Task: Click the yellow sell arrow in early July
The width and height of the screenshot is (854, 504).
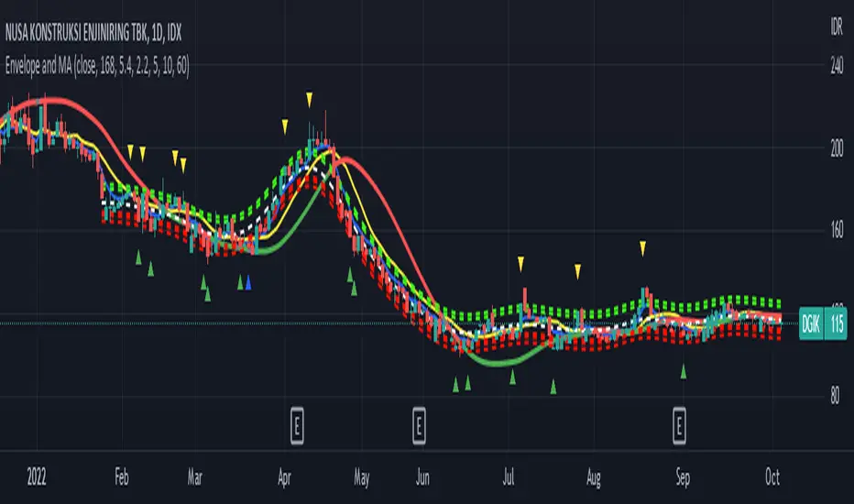Action: pos(520,264)
